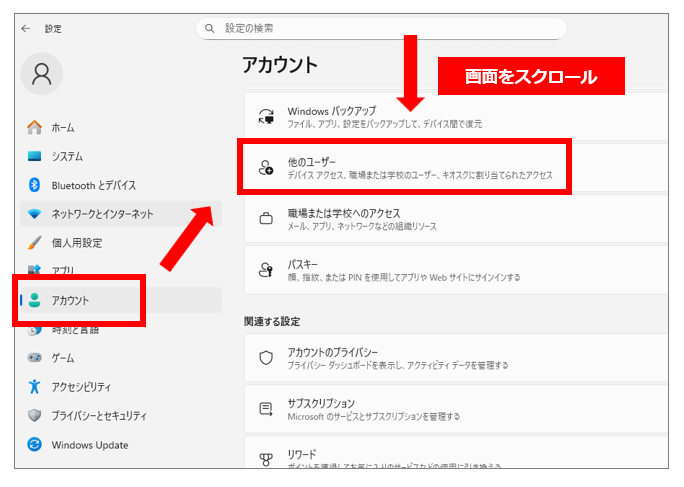Click the アカウント page heading
The width and height of the screenshot is (684, 487).
[x=280, y=65]
